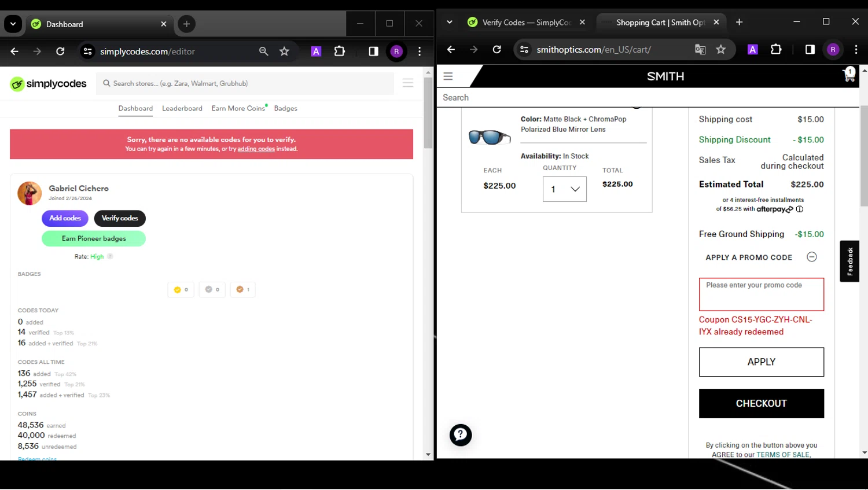This screenshot has width=868, height=490.
Task: Open the TERMS OF SALE link
Action: pos(783,455)
